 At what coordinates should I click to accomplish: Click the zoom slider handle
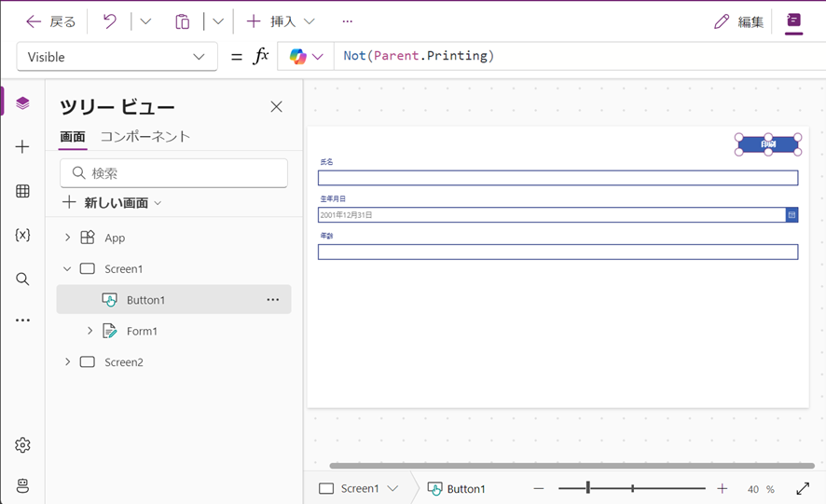(588, 489)
